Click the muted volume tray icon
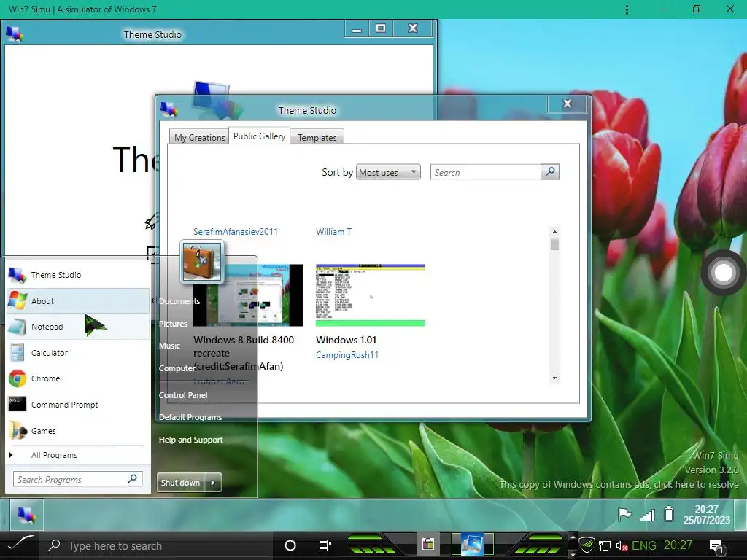Viewport: 747px width, 560px height. click(x=622, y=545)
